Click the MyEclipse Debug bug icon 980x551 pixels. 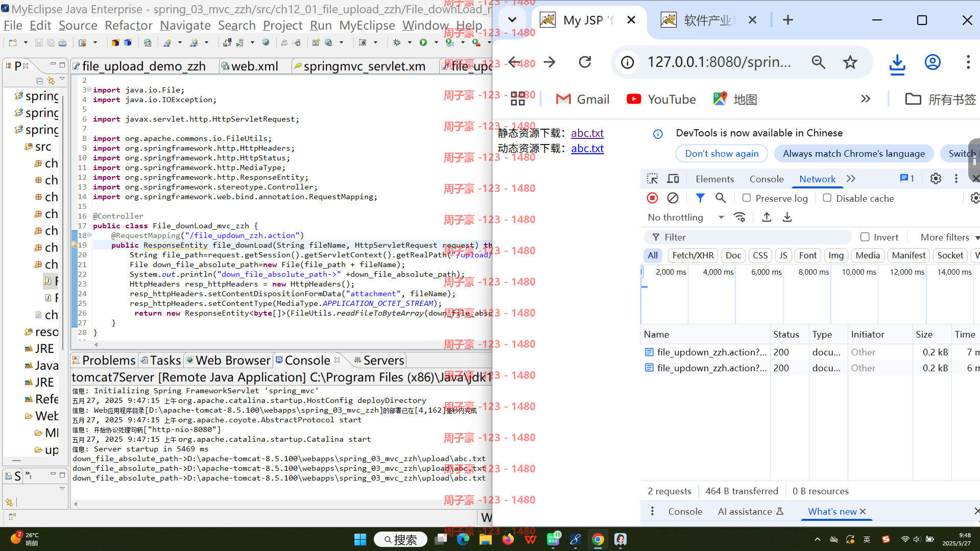[397, 43]
